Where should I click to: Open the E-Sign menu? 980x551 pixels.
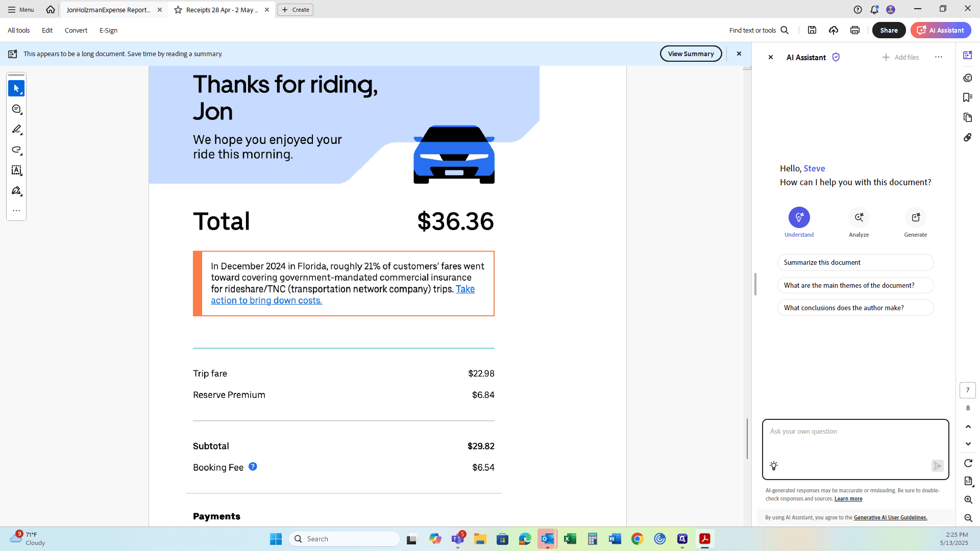point(109,31)
